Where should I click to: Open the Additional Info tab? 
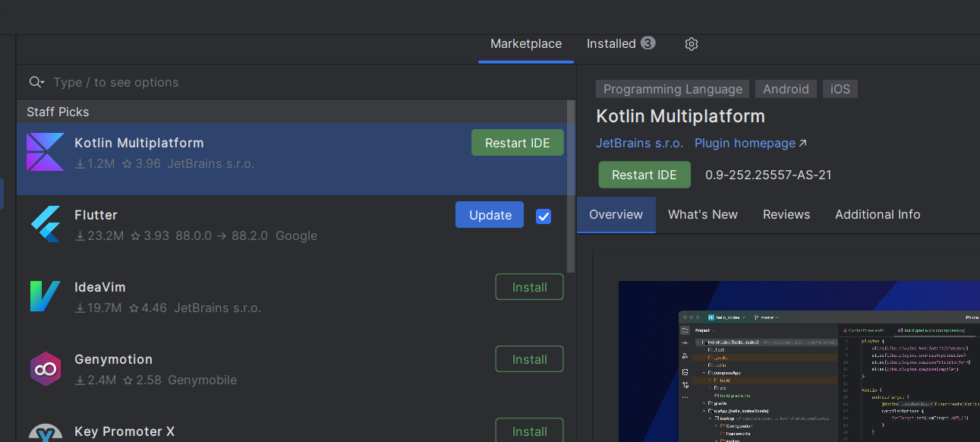click(x=877, y=215)
